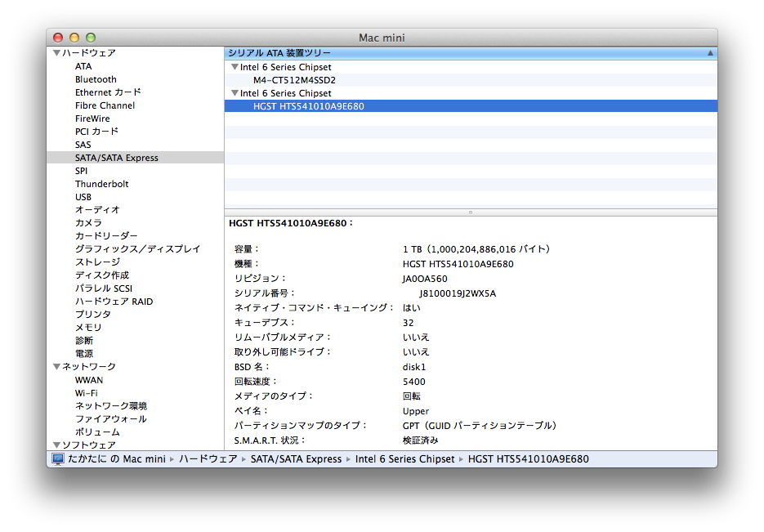The width and height of the screenshot is (764, 532).
Task: Click the queue depth value 32
Action: (409, 323)
